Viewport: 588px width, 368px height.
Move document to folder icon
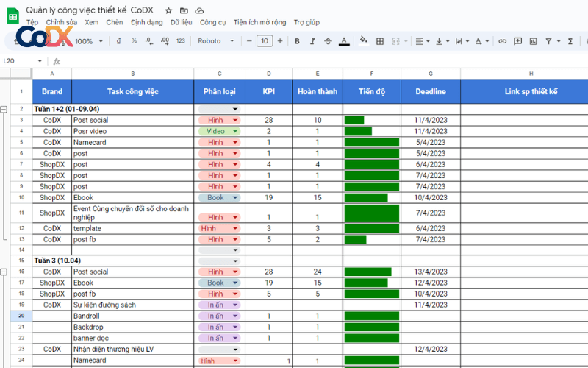184,10
